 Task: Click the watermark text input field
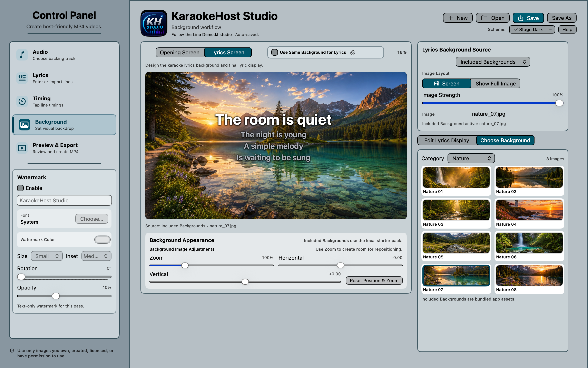(64, 200)
